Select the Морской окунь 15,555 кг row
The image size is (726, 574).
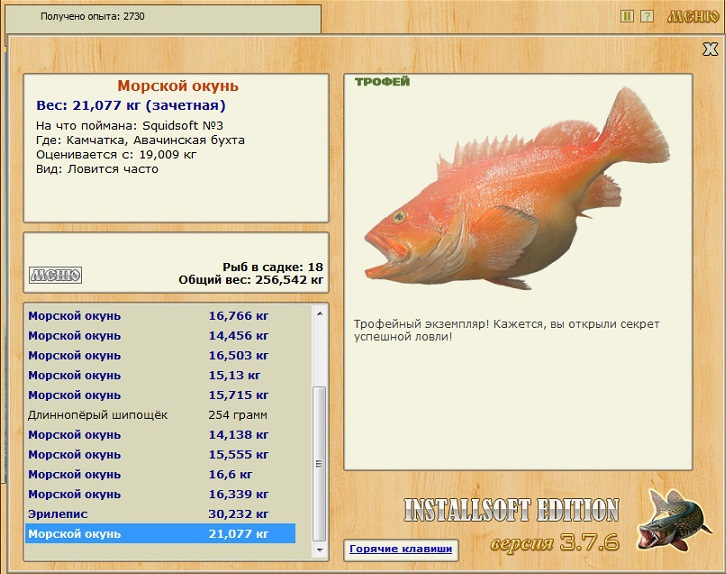160,455
